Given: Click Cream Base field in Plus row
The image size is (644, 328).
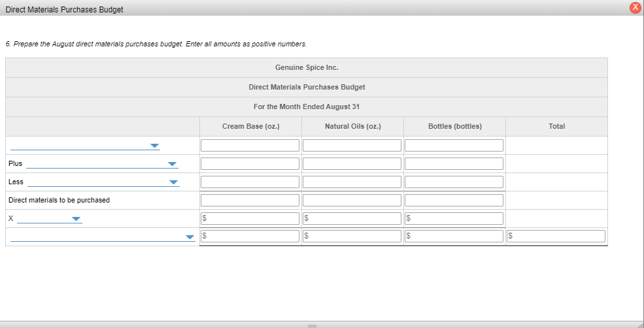Looking at the screenshot, I should click(250, 163).
